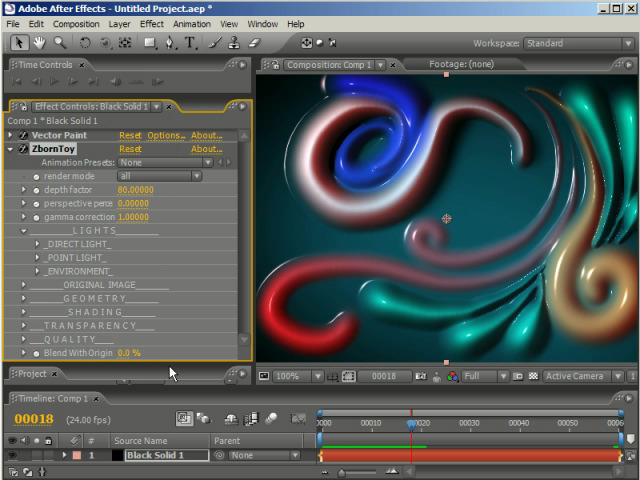Image resolution: width=640 pixels, height=480 pixels.
Task: Open the Layer menu
Action: click(119, 24)
